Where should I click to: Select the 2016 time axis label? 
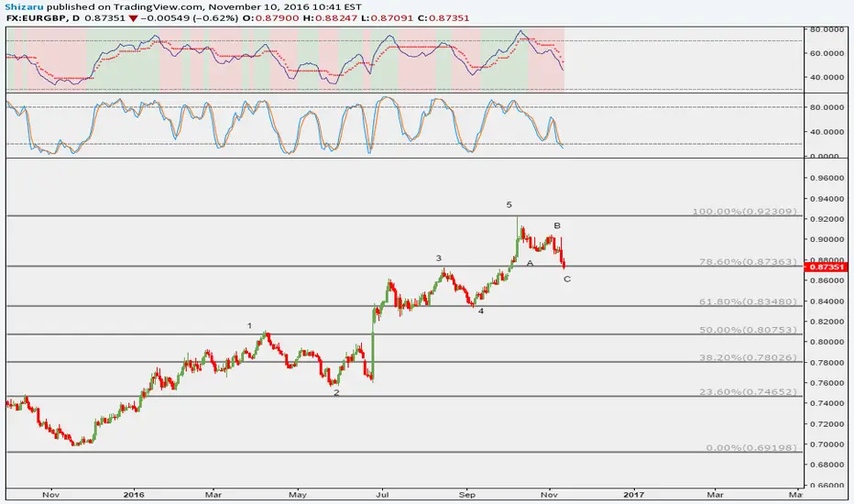134,495
